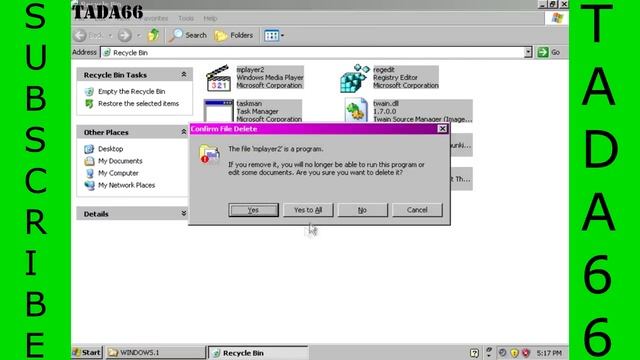Click the Recycle Bin taskbar button
This screenshot has width=640, height=360.
[258, 353]
